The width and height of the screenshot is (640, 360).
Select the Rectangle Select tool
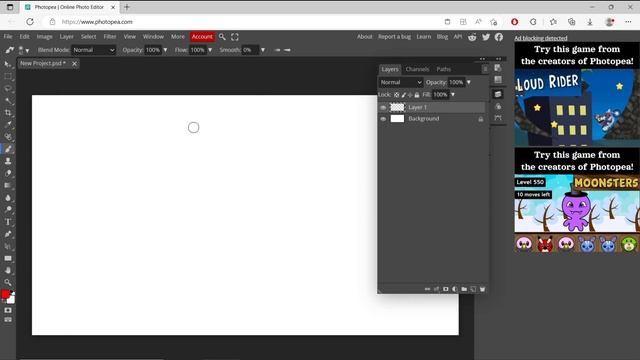pos(8,76)
